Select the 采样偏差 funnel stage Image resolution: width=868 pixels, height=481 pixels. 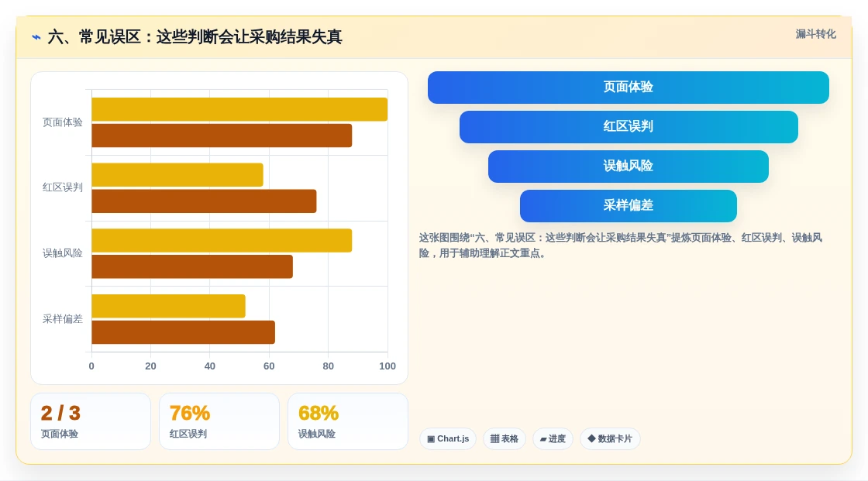click(x=629, y=206)
